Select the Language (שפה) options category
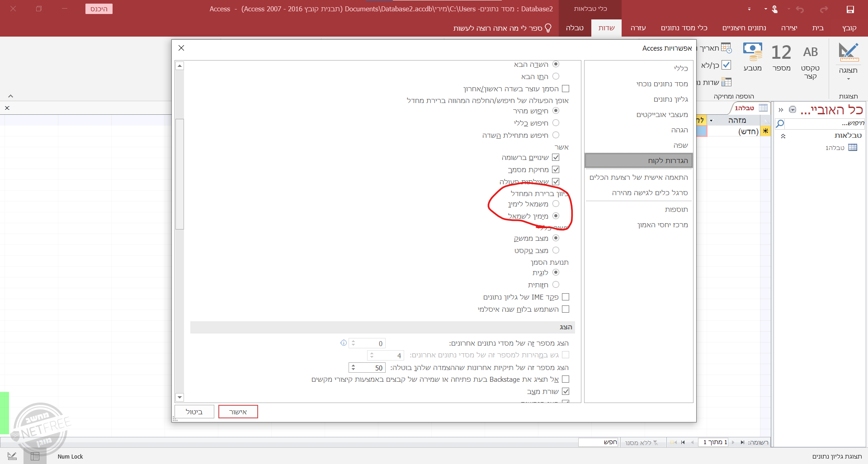The image size is (868, 464). click(x=639, y=145)
